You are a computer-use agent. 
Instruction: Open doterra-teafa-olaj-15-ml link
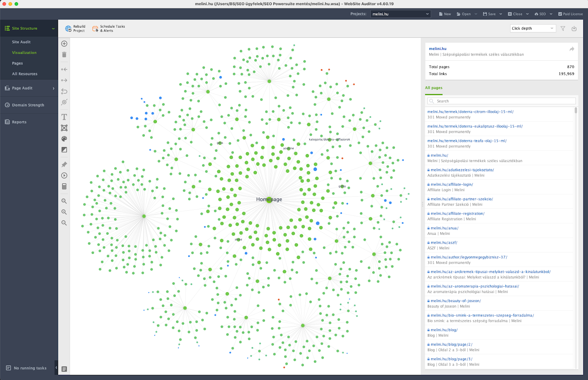[x=467, y=141]
